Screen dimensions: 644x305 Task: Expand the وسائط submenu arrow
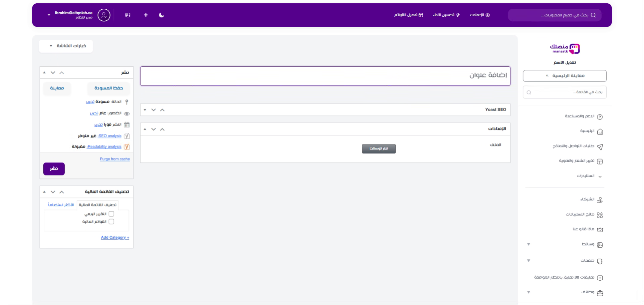click(529, 244)
